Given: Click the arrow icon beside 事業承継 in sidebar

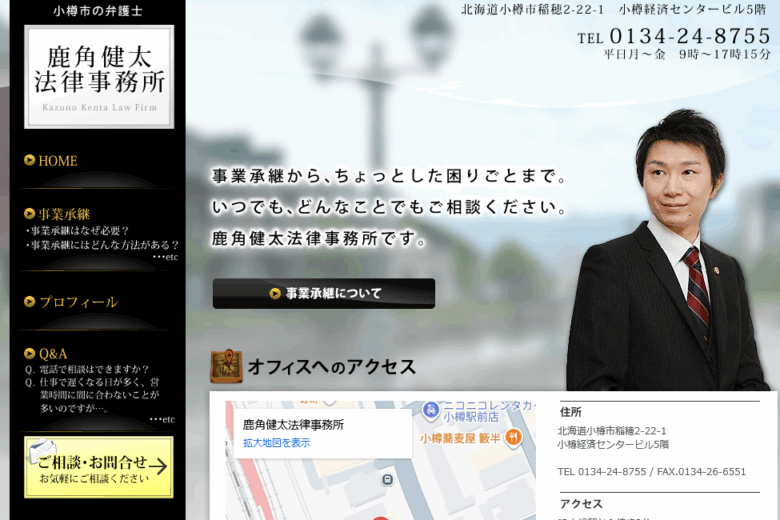Looking at the screenshot, I should point(30,214).
